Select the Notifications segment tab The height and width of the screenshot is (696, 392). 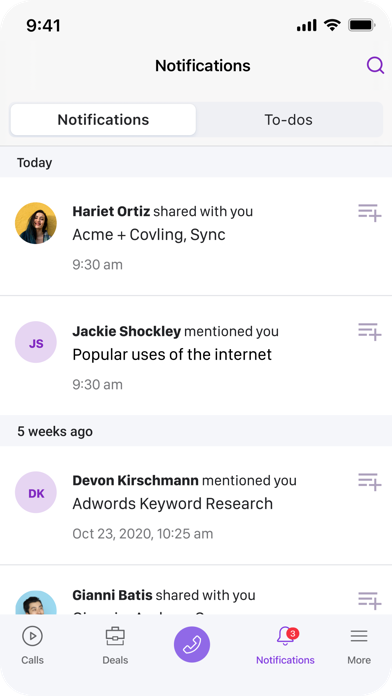pyautogui.click(x=103, y=119)
